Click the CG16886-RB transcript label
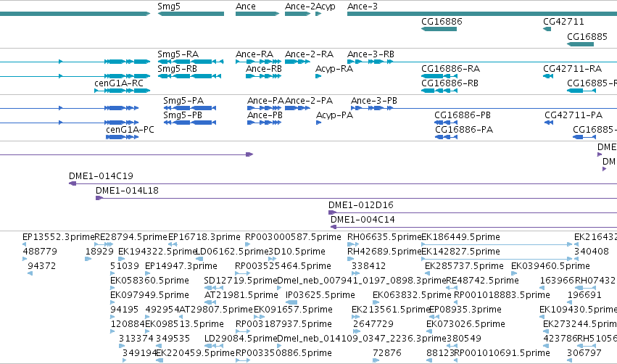Viewport: 617px width, 364px height. click(450, 83)
